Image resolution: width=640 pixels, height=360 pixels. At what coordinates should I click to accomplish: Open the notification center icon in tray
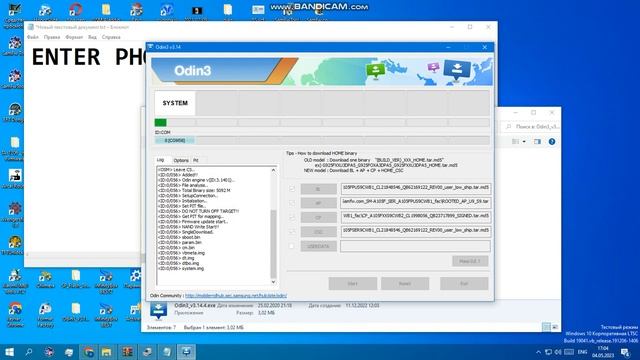(625, 352)
